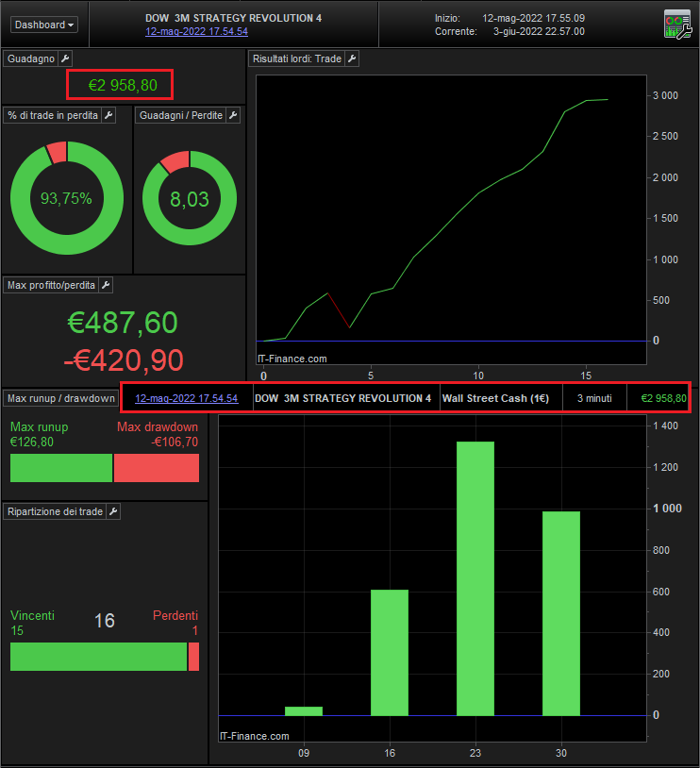The height and width of the screenshot is (768, 700).
Task: Click the Max runup €126,80 text
Action: click(x=40, y=434)
